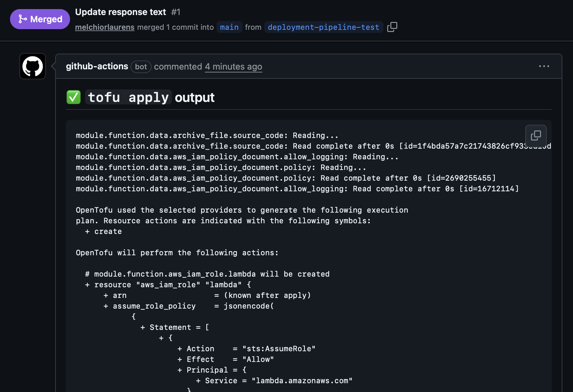Click the github-actions avatar image
The width and height of the screenshot is (573, 392).
point(33,66)
